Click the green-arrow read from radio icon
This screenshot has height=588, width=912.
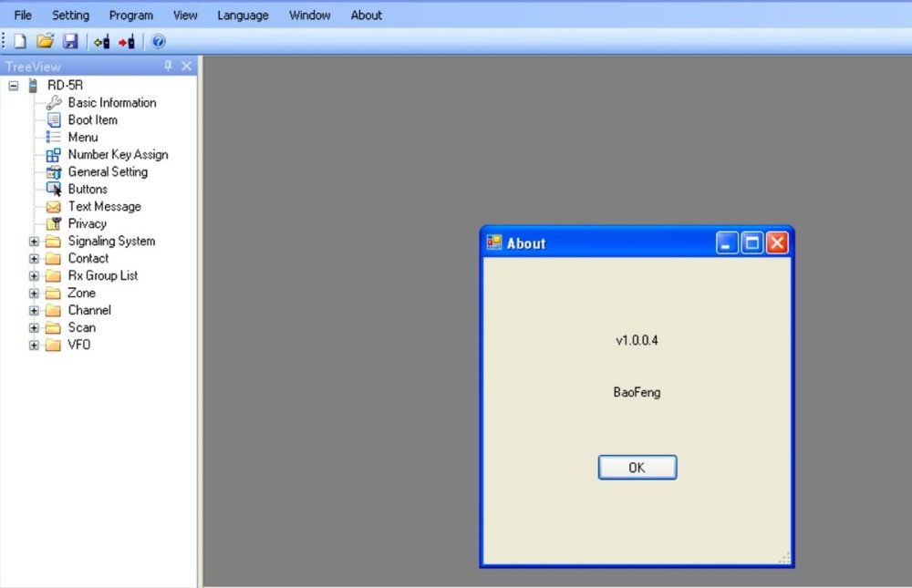coord(101,41)
